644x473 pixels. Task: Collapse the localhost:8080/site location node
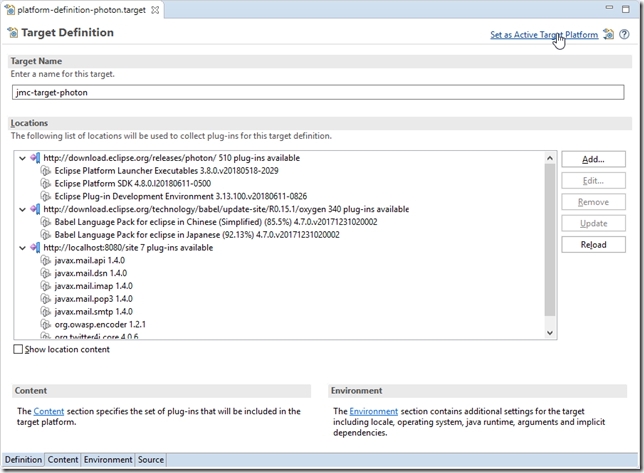[23, 248]
